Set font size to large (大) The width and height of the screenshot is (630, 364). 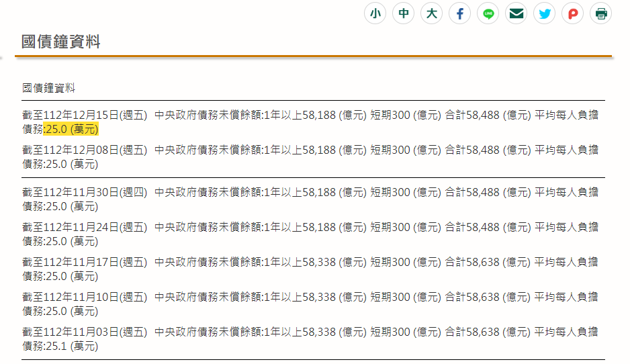click(x=432, y=13)
